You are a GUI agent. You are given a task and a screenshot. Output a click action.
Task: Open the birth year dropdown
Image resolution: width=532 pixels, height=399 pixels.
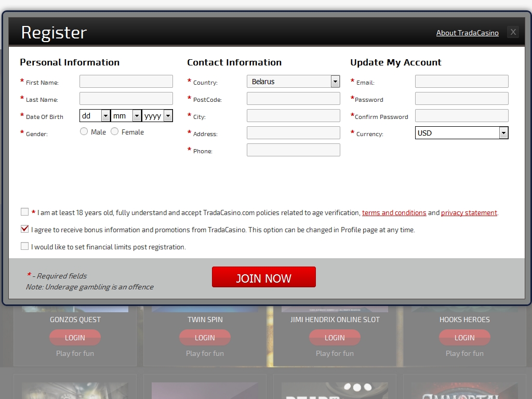click(x=157, y=116)
